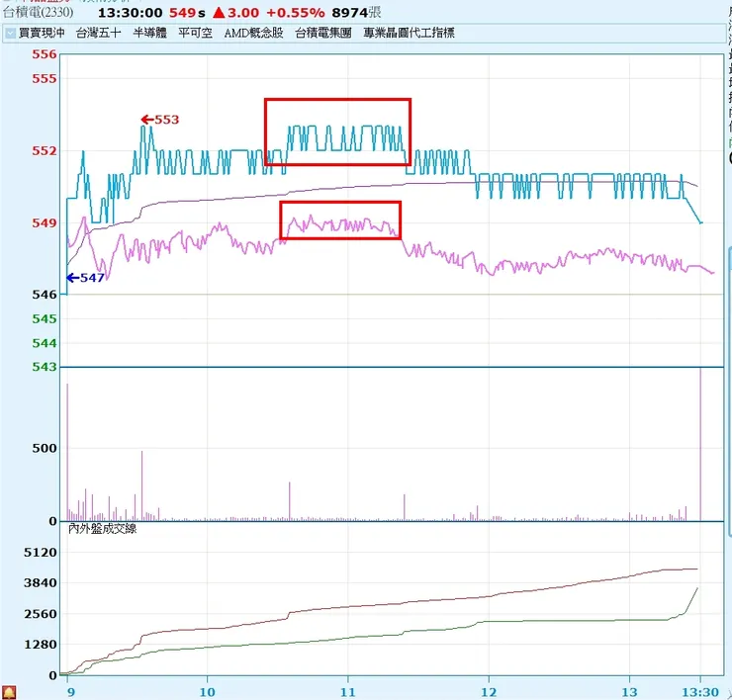This screenshot has width=732, height=700.
Task: Click the 546 reference price label
Action: [x=45, y=295]
